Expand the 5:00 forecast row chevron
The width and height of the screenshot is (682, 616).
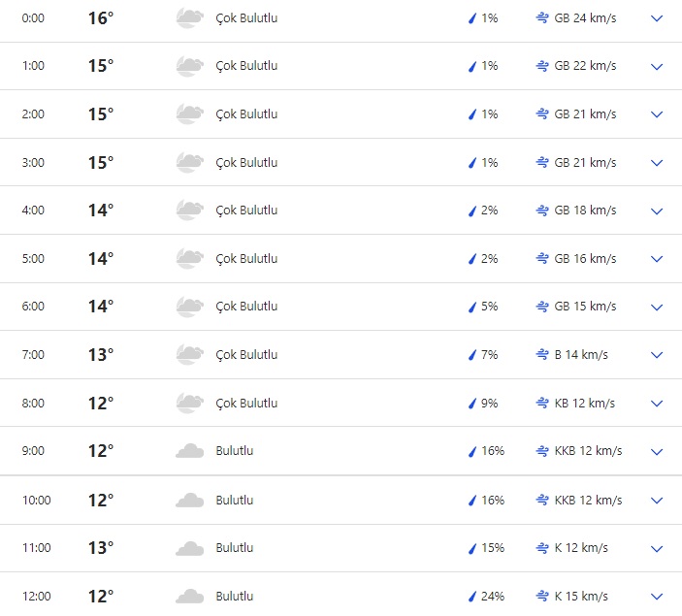coord(657,259)
